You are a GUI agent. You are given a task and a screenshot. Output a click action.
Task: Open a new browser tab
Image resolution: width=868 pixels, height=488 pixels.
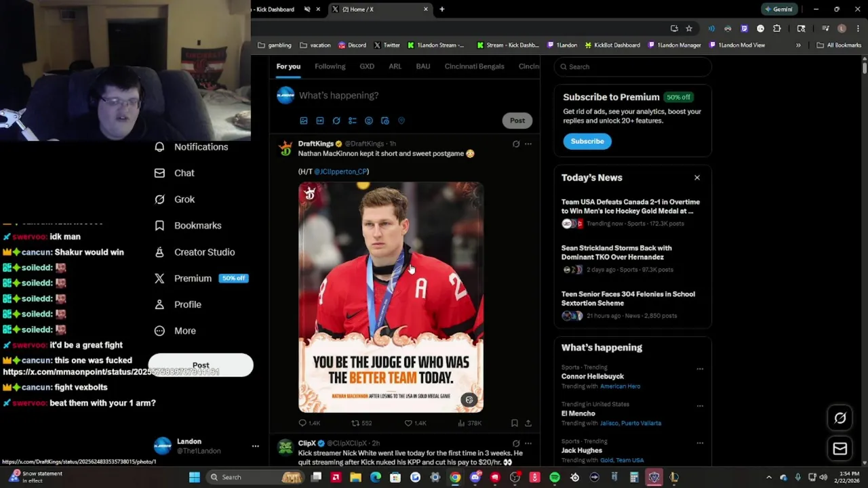[x=442, y=9]
